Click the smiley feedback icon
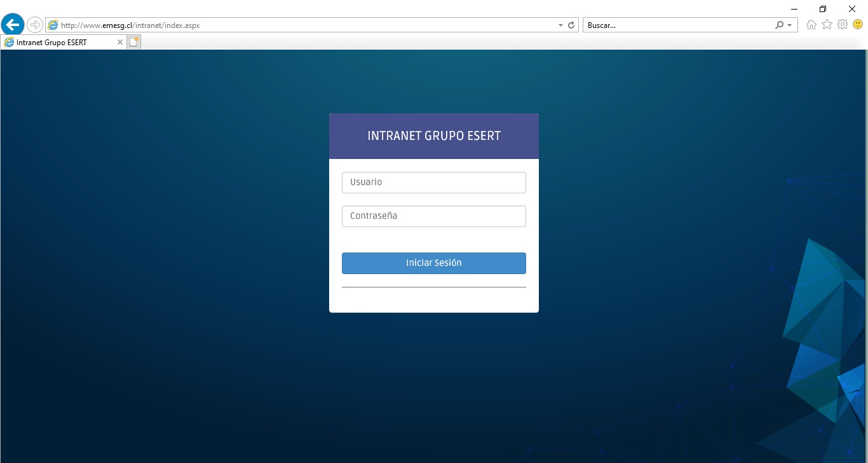Image resolution: width=868 pixels, height=463 pixels. [858, 25]
